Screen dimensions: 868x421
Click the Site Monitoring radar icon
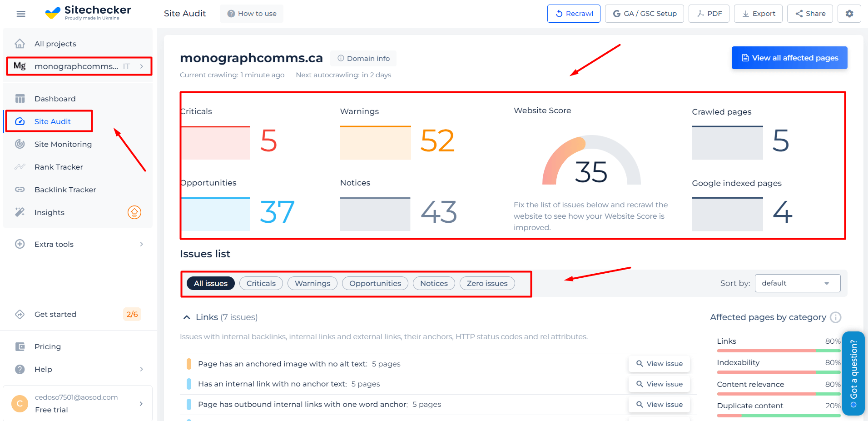20,144
